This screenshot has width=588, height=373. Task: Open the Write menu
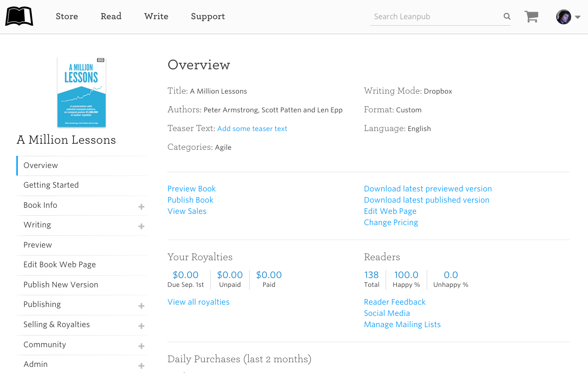[156, 16]
